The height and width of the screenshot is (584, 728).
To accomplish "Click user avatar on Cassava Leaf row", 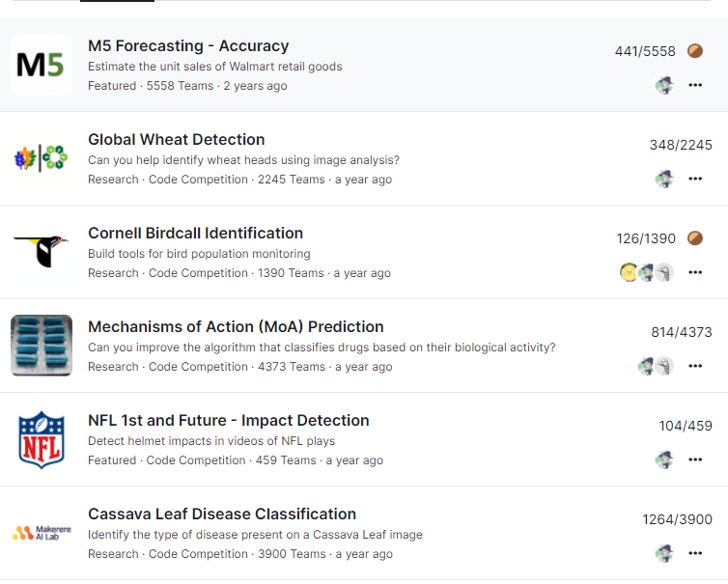I will pos(664,553).
